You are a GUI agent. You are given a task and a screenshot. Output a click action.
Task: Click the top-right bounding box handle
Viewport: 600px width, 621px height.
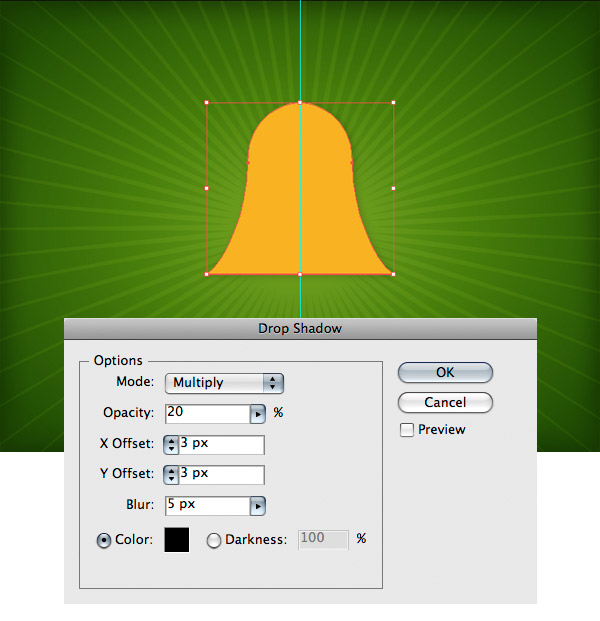tap(393, 103)
